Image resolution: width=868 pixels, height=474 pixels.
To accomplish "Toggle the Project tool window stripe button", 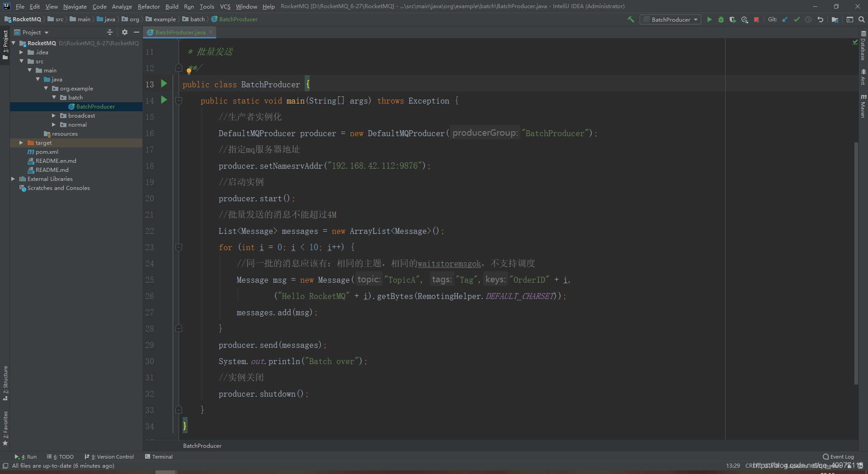I will (x=5, y=44).
